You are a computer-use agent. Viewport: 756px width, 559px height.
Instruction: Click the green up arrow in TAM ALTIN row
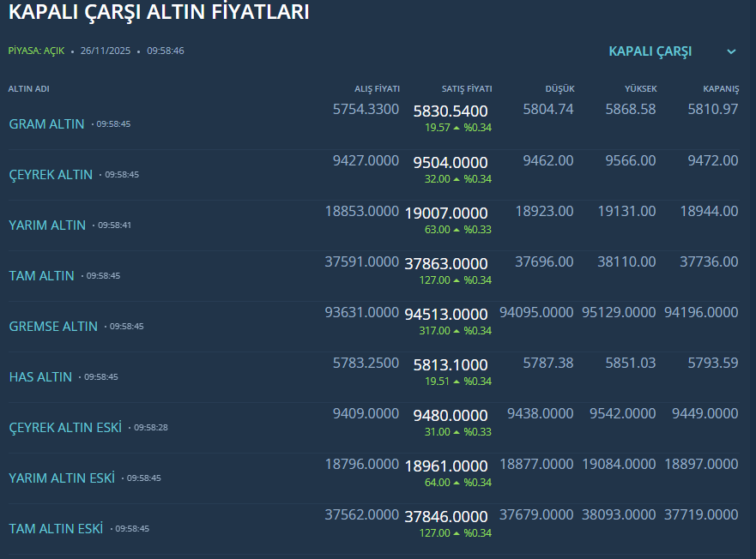(457, 280)
